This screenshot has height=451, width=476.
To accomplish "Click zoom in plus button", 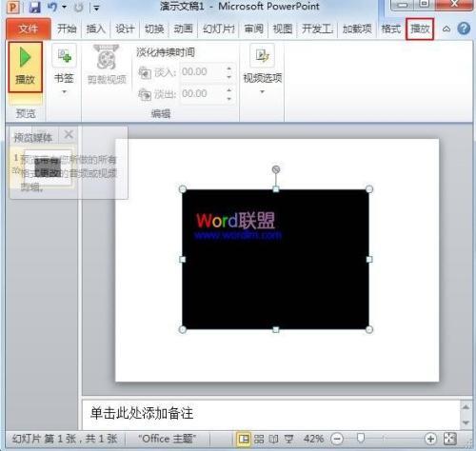I will tap(430, 439).
